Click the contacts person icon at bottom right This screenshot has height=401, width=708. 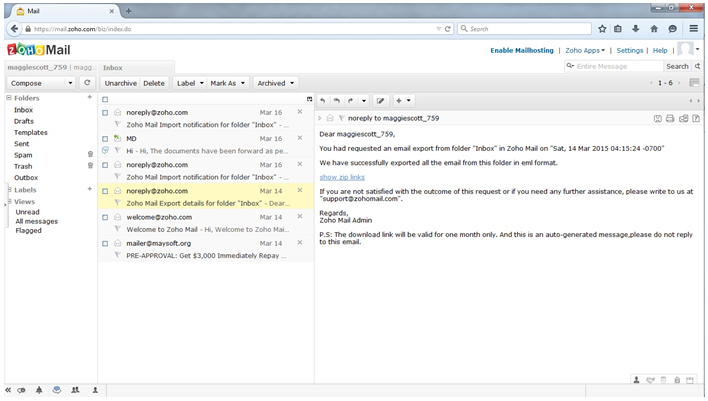636,380
